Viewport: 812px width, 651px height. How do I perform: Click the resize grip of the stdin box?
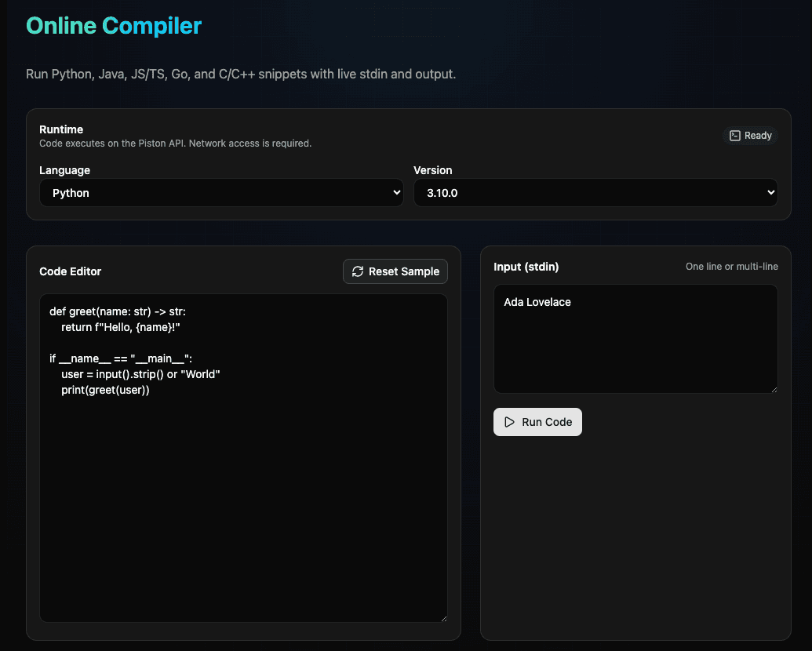pos(774,388)
